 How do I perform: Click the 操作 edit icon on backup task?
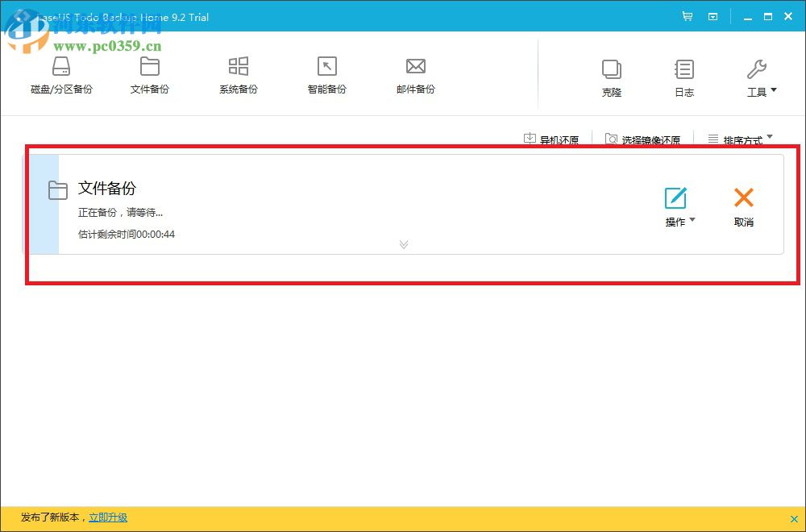(675, 196)
